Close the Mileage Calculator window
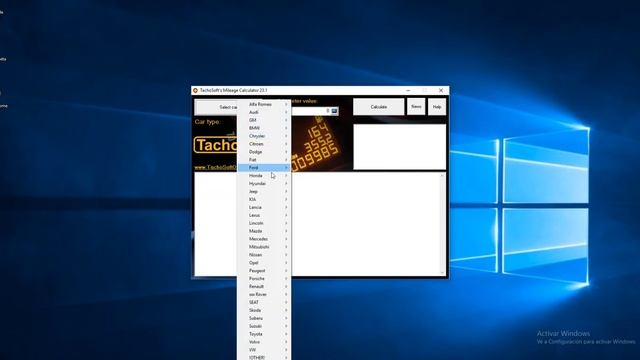640x360 pixels. pos(441,90)
